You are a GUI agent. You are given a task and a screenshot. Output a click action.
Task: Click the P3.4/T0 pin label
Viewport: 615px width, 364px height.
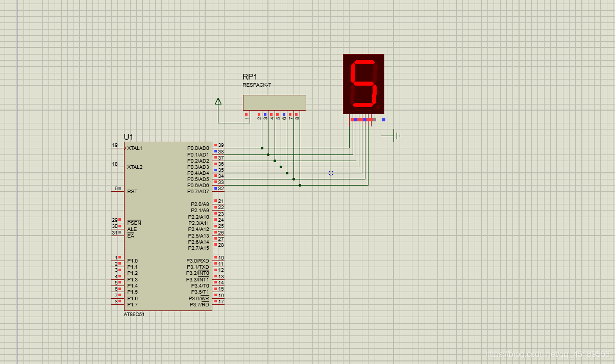tap(200, 285)
